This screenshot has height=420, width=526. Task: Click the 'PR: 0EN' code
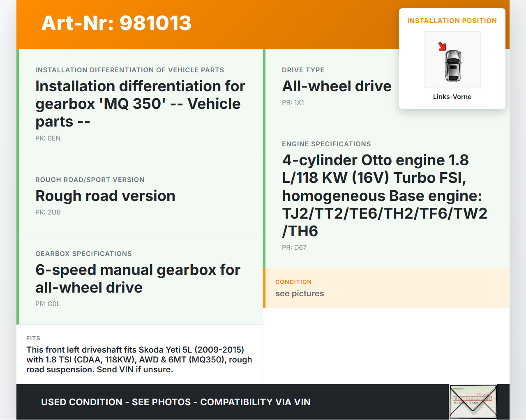[x=48, y=138]
